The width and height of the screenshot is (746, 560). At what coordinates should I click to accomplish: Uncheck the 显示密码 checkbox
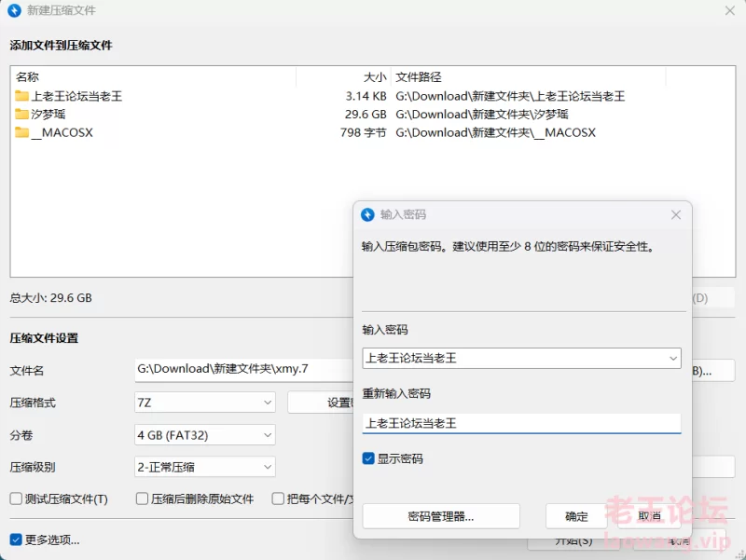click(369, 459)
